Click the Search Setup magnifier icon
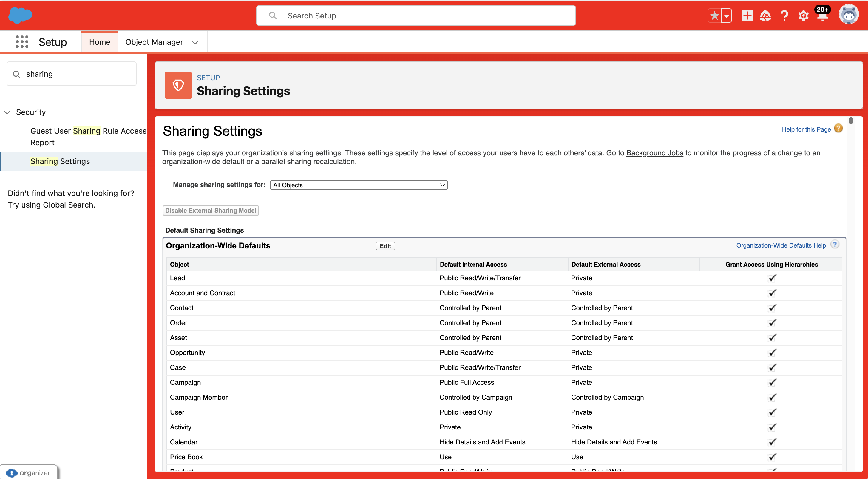 (273, 16)
